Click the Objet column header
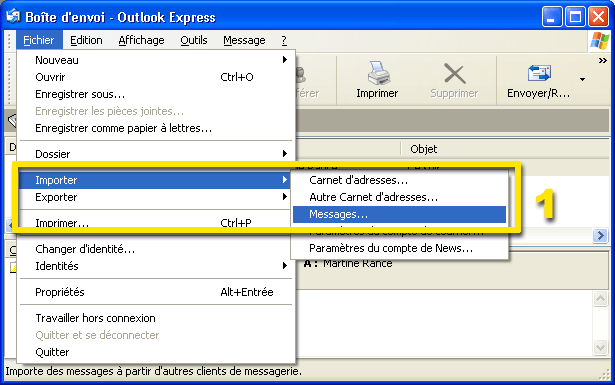The height and width of the screenshot is (385, 615). click(424, 149)
